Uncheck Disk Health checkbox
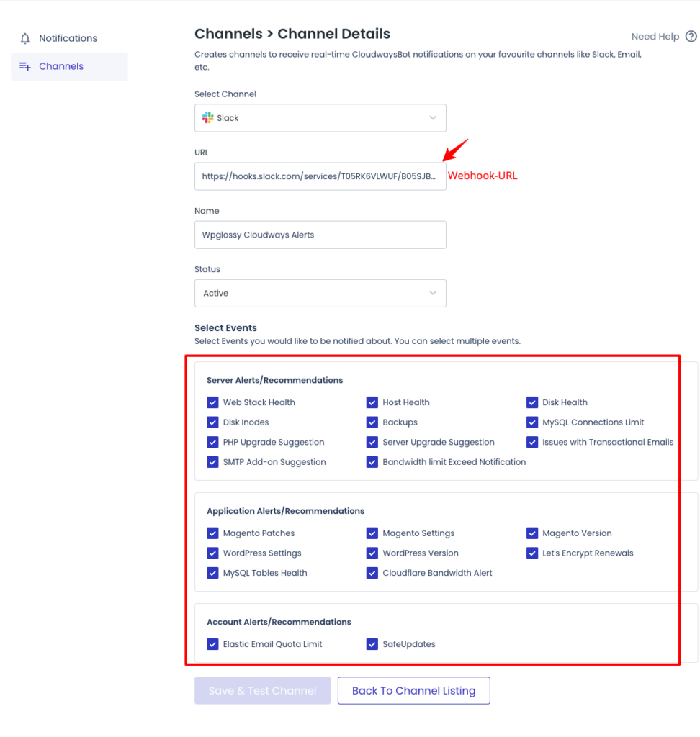 (x=532, y=402)
